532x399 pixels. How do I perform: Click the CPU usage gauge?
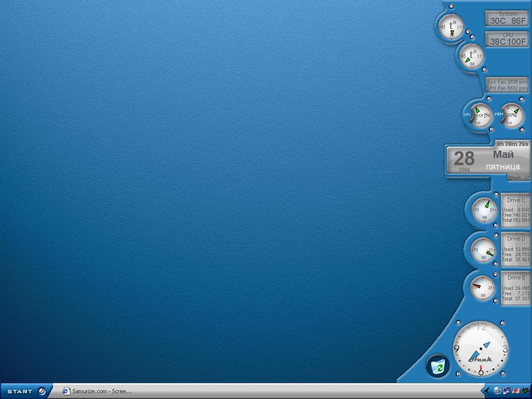click(480, 115)
